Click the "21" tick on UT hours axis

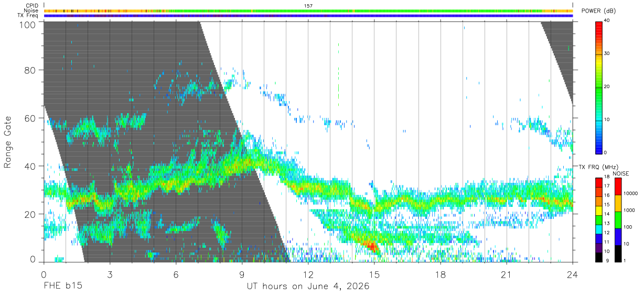point(507,274)
